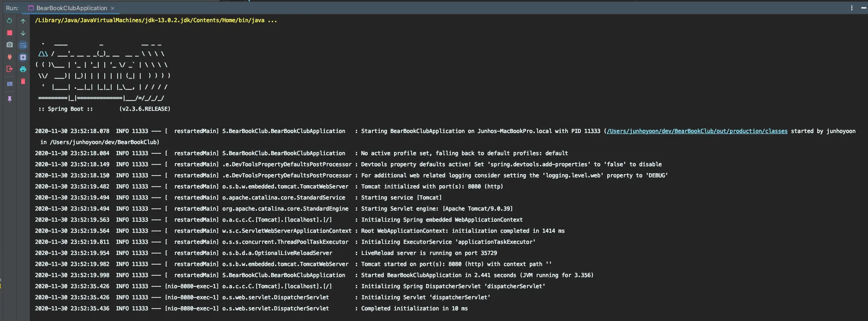This screenshot has width=868, height=321.
Task: Toggle scroll to end of console
Action: 23,57
